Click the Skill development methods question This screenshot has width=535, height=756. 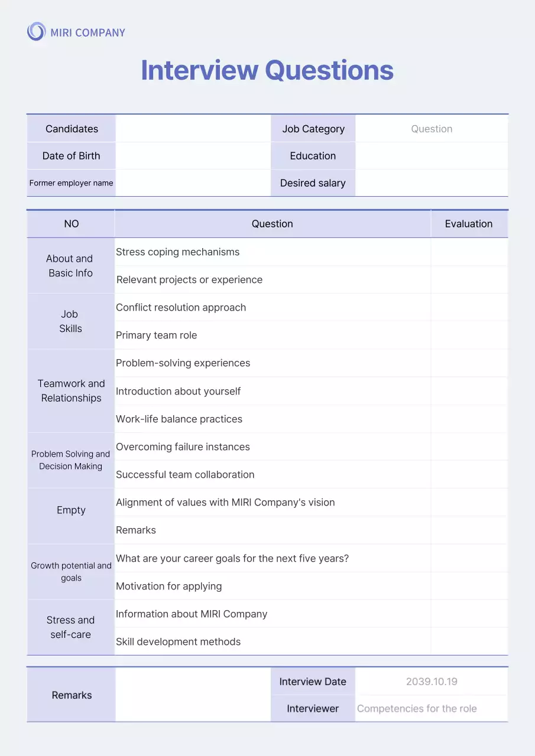tap(179, 642)
